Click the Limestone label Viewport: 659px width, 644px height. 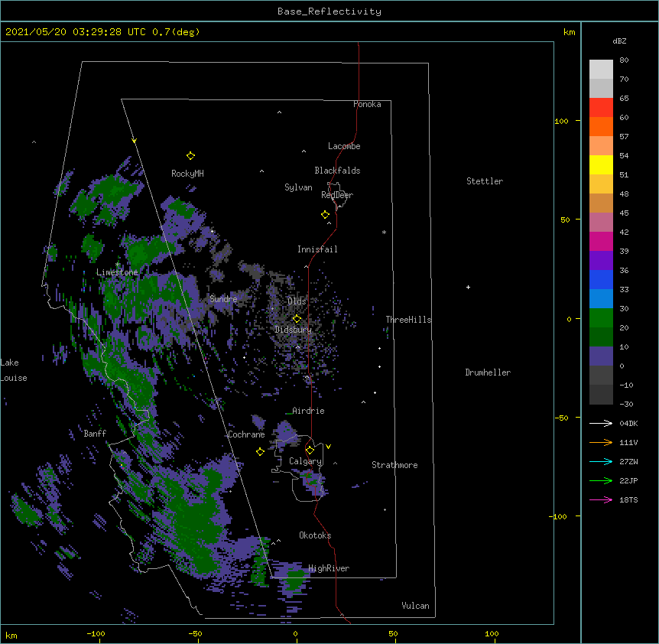pos(117,272)
